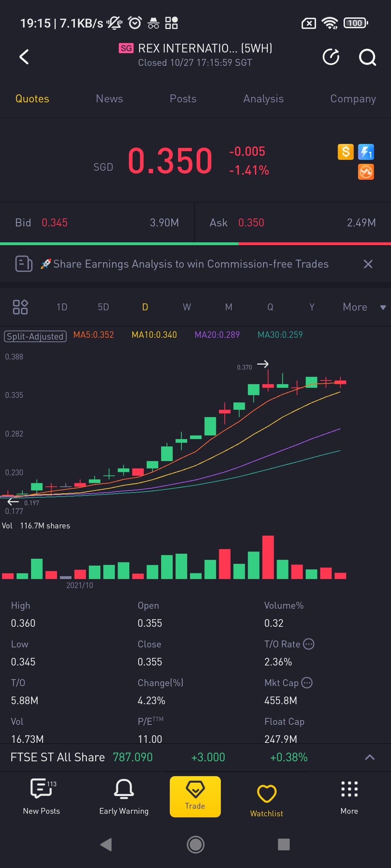
Task: Tap Android home navigation button
Action: (195, 845)
